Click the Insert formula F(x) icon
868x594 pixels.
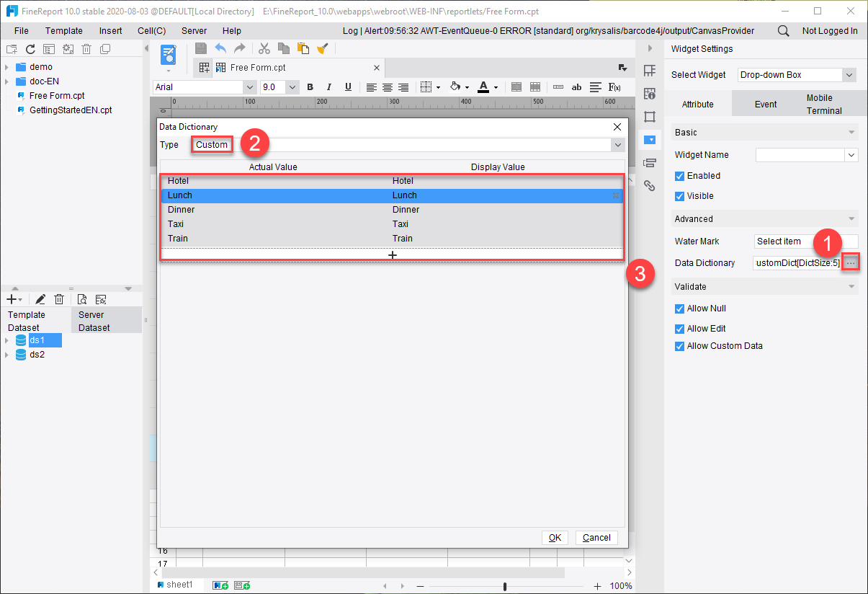(x=615, y=87)
